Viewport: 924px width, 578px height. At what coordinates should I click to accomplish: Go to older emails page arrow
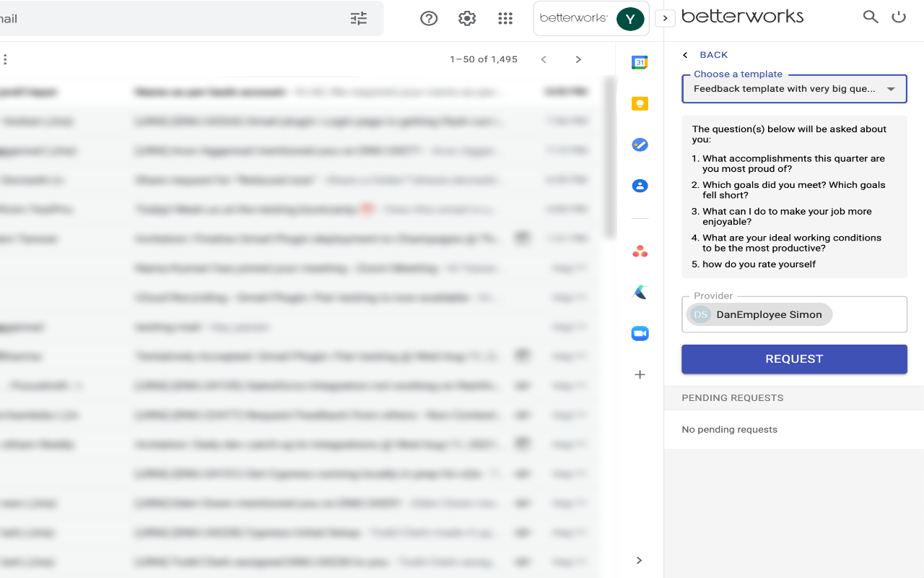click(x=578, y=59)
